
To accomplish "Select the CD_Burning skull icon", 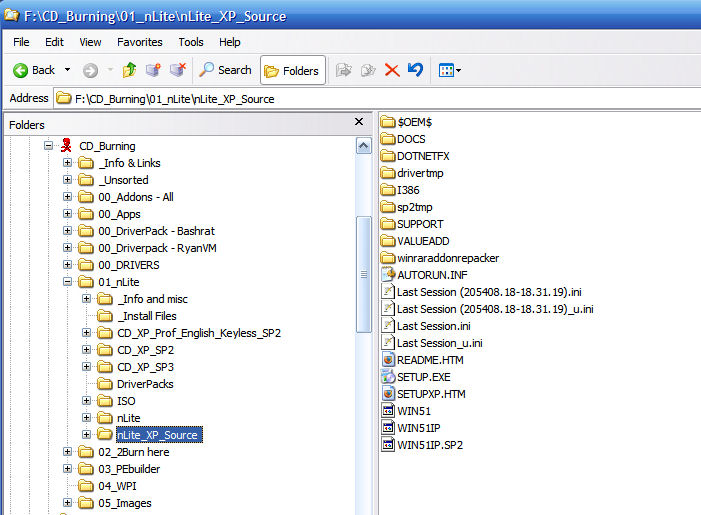I will point(66,145).
